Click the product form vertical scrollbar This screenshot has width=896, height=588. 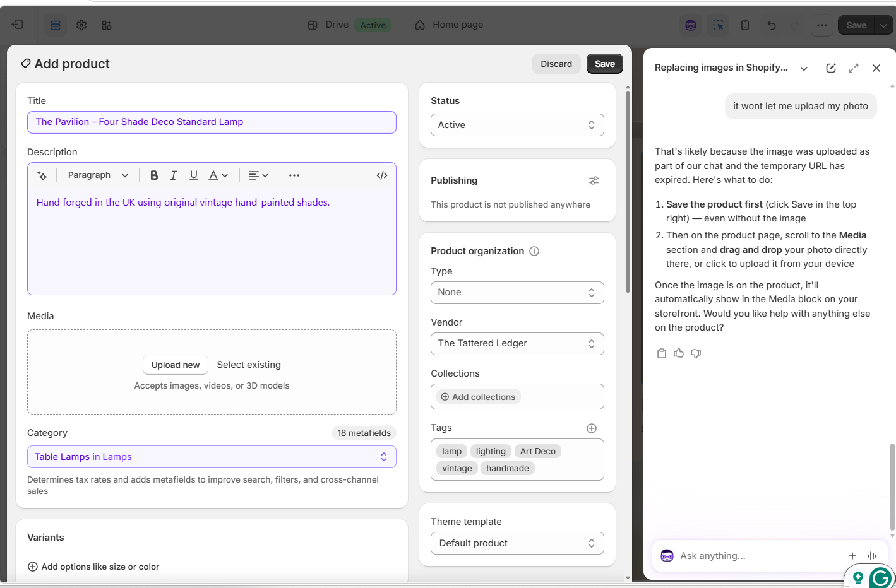[628, 192]
